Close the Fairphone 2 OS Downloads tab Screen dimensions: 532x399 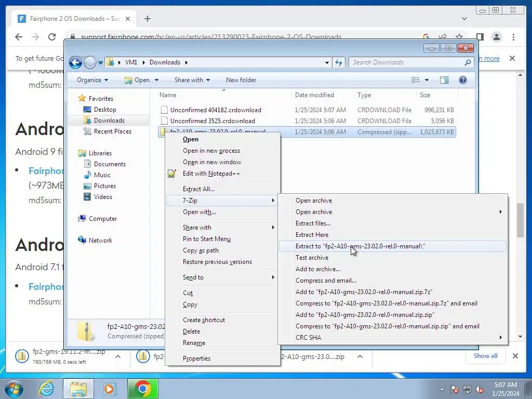(x=128, y=19)
